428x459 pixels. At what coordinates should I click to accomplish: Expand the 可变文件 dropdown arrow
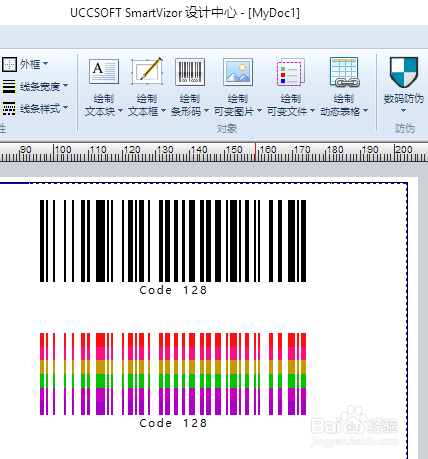tap(312, 110)
